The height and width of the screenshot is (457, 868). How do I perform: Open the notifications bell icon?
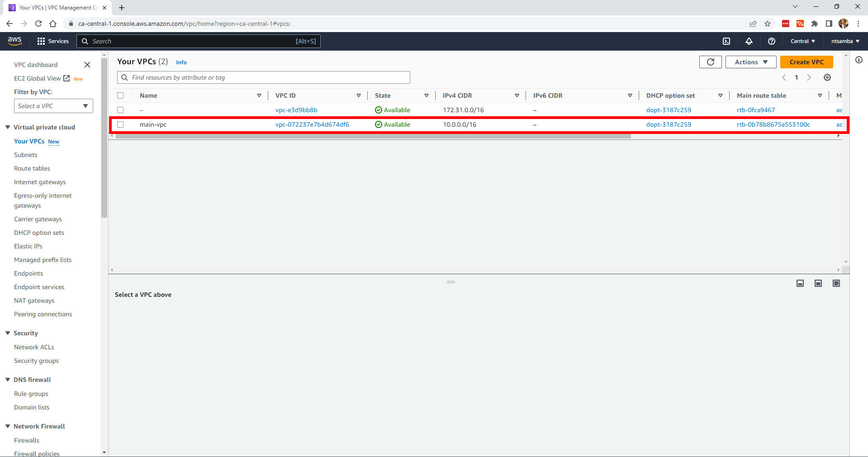(749, 41)
